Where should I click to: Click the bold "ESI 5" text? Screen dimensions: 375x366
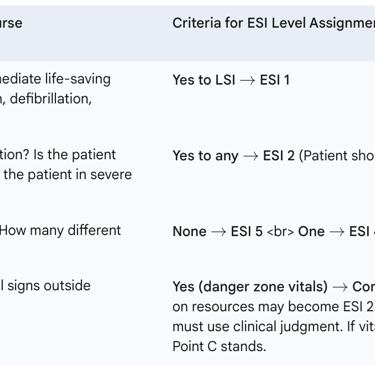[247, 231]
